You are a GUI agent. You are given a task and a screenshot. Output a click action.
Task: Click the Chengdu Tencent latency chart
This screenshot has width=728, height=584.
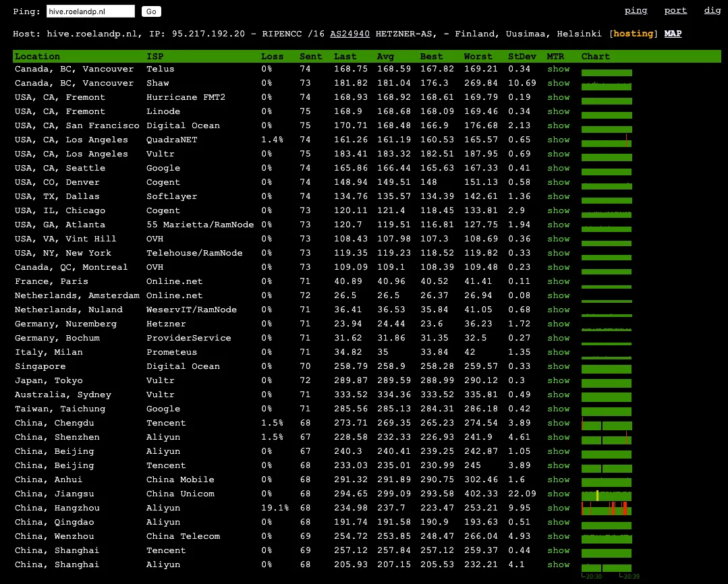(x=607, y=424)
